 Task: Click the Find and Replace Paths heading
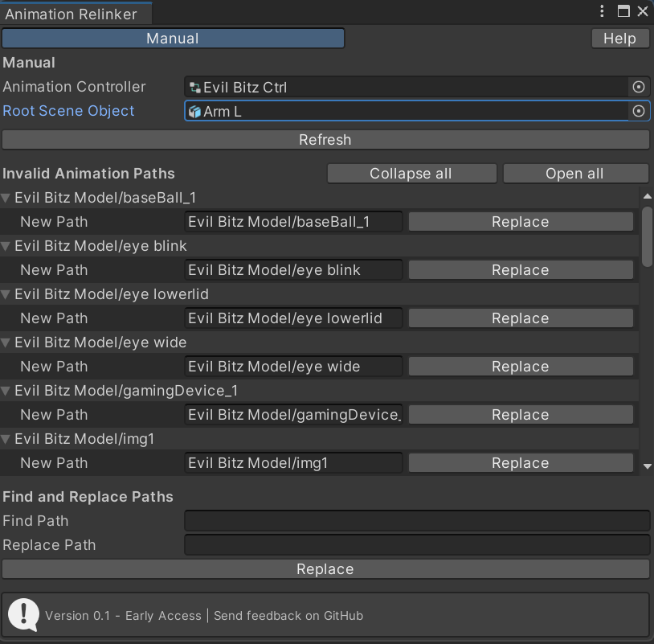(x=88, y=497)
